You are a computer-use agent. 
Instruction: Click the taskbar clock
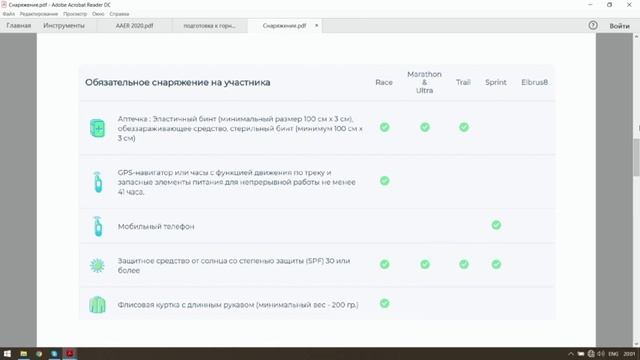[629, 354]
